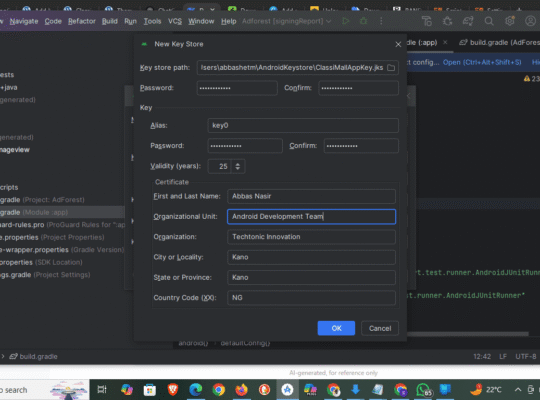Click the horizontal scrollbar in editor
Image resolution: width=540 pixels, height=400 pixels.
coord(468,334)
